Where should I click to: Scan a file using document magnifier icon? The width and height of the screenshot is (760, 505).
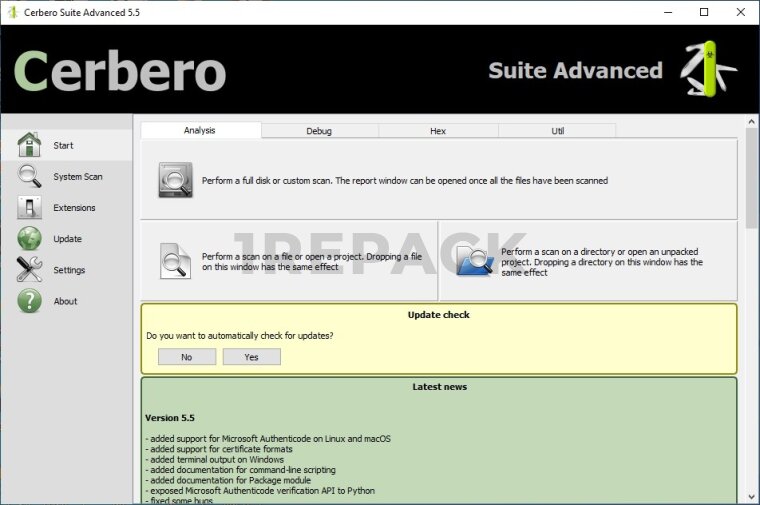[x=175, y=261]
